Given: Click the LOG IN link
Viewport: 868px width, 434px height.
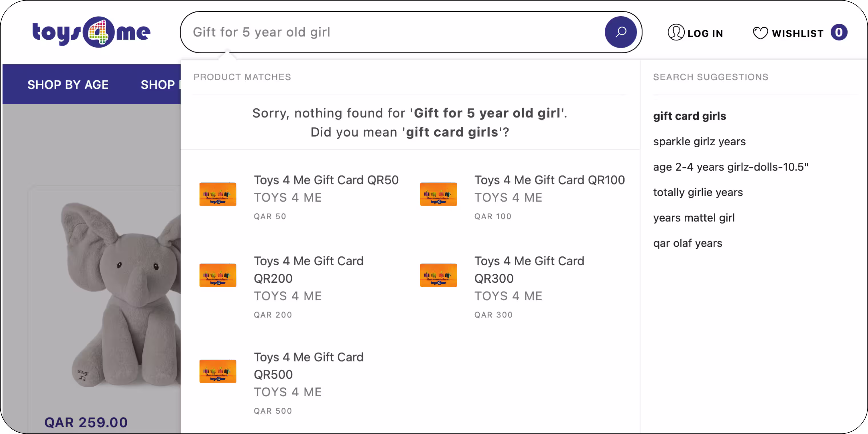Looking at the screenshot, I should (705, 33).
